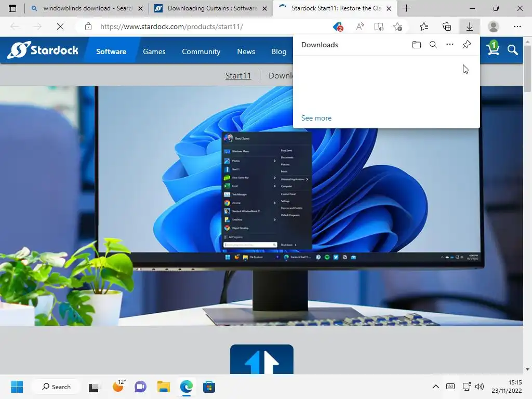Open more options in Downloads panel

click(450, 45)
